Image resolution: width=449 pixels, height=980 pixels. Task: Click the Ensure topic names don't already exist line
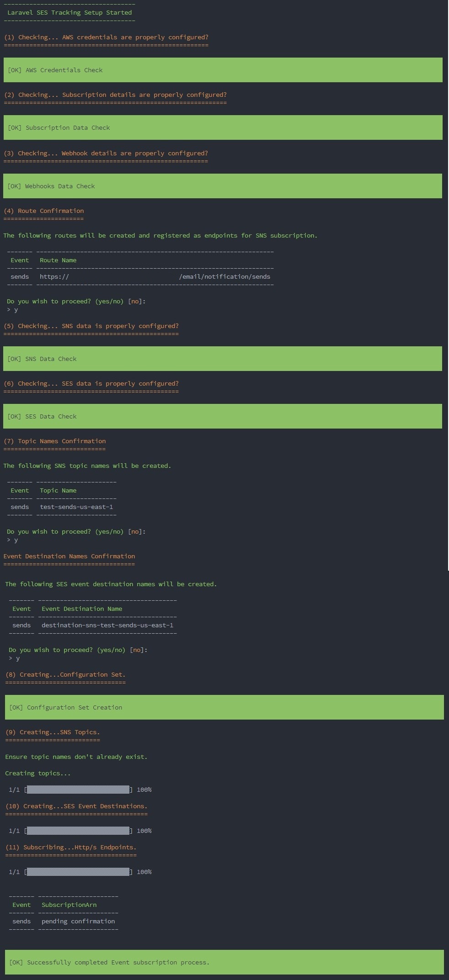pyautogui.click(x=76, y=757)
